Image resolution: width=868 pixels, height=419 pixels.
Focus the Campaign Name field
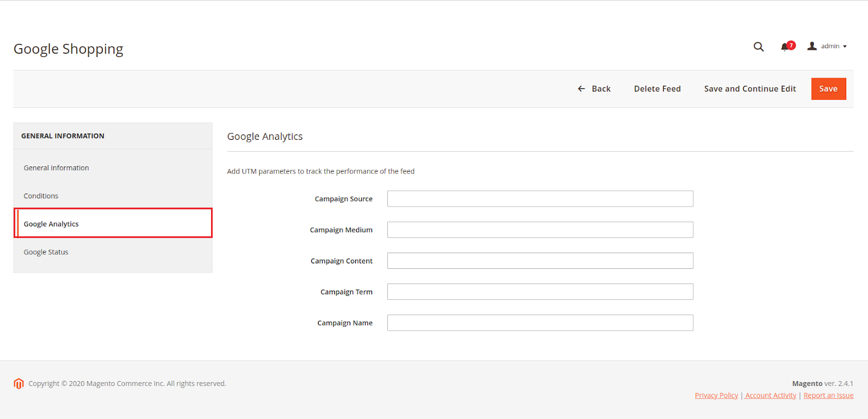tap(540, 323)
